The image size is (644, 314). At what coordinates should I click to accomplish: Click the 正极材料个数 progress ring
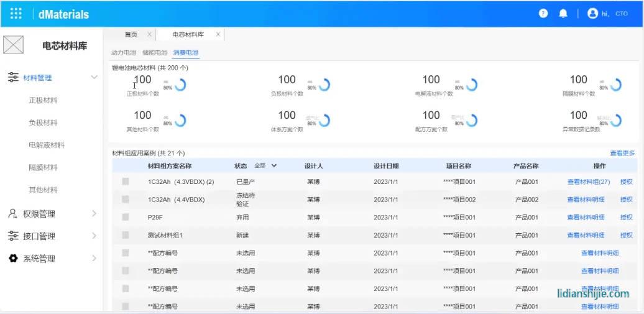(x=180, y=85)
